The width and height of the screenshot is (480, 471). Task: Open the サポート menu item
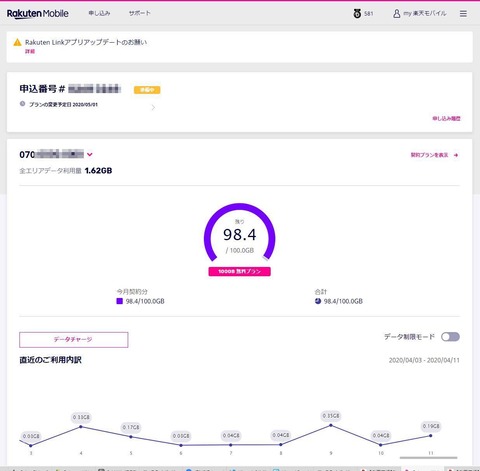click(140, 13)
